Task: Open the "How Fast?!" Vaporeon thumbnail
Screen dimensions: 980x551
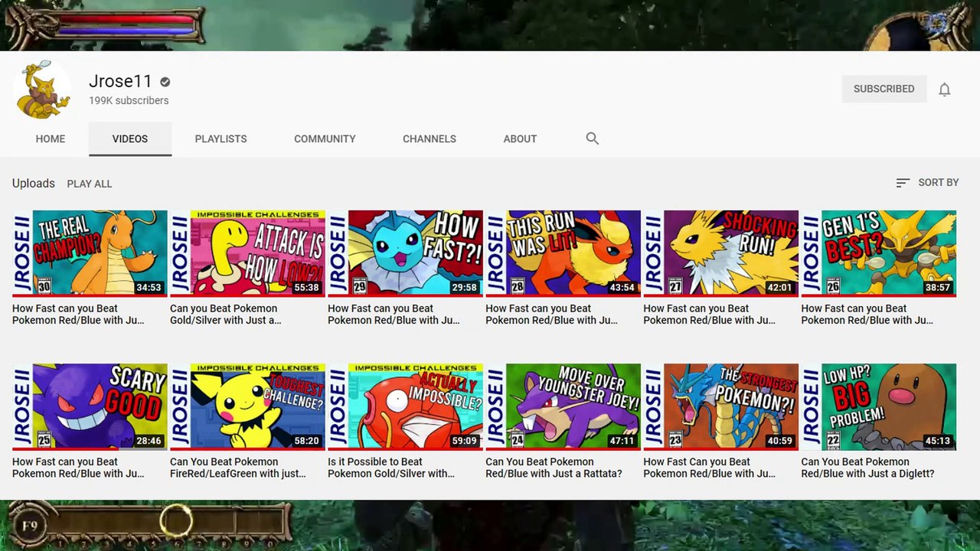Action: point(405,253)
